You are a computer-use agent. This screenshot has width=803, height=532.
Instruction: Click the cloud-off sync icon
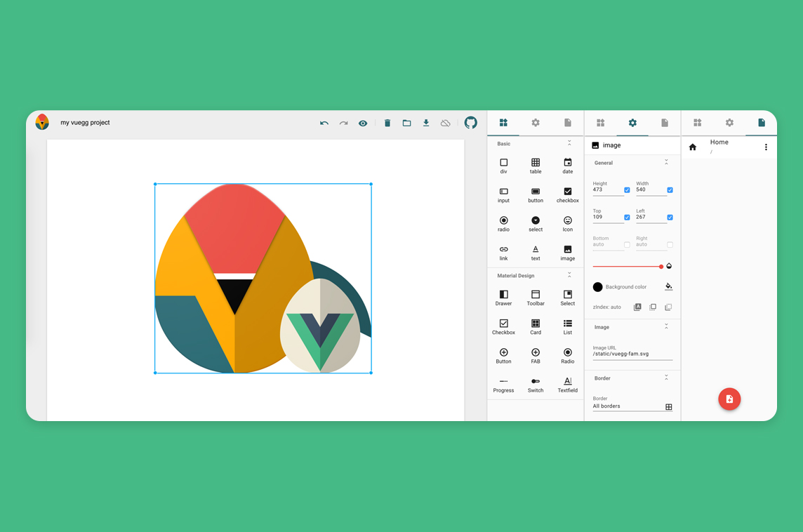click(x=446, y=123)
